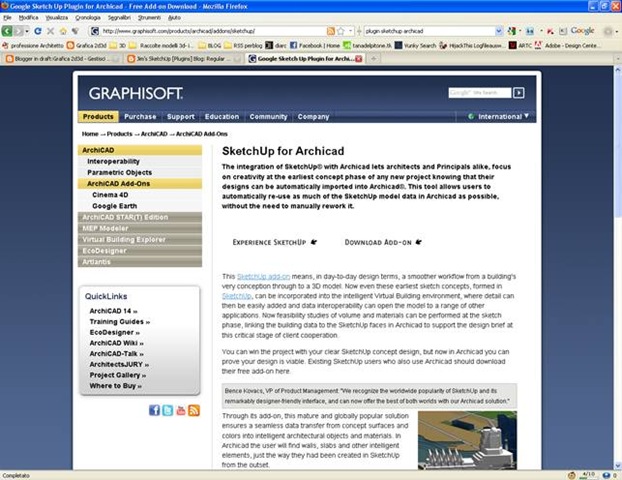The width and height of the screenshot is (622, 480).
Task: Switch to Blogger in draft tab
Action: click(62, 59)
